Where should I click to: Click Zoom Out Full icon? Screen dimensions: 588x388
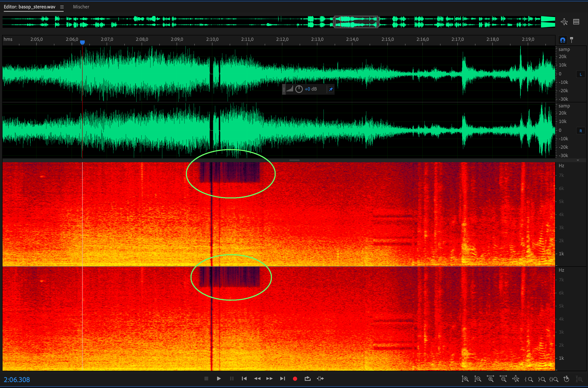coord(516,379)
